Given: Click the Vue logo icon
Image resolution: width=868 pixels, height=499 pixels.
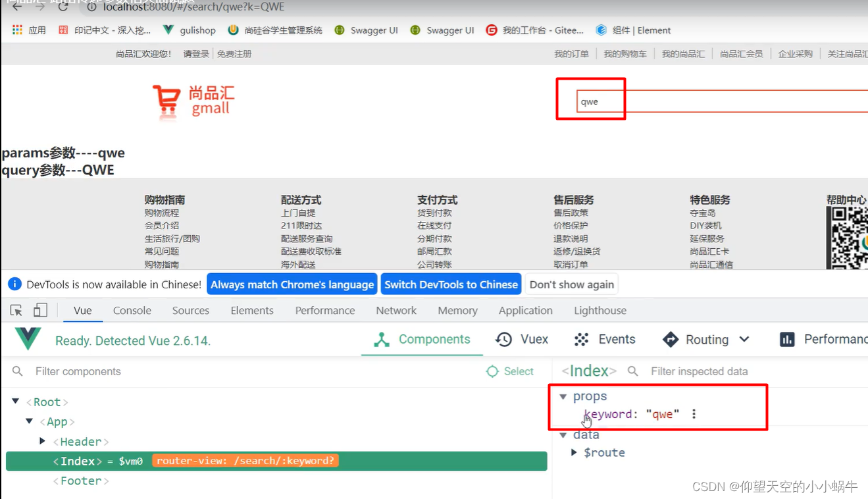Looking at the screenshot, I should [x=28, y=339].
